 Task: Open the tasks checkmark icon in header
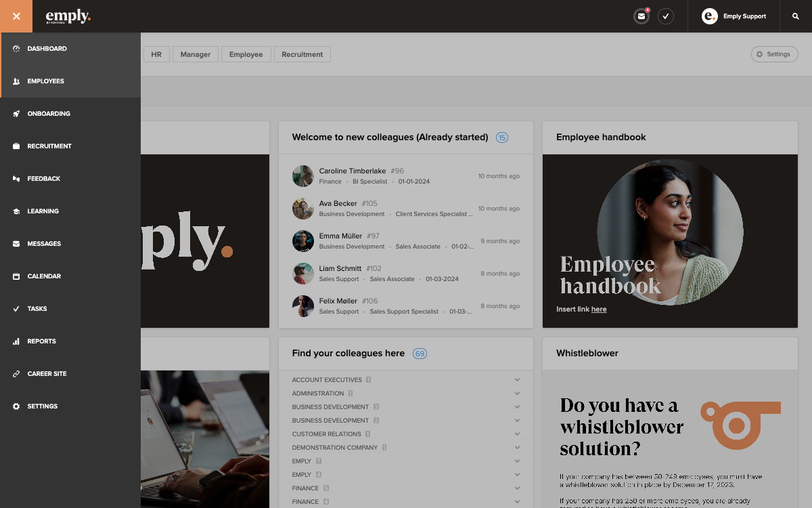(x=666, y=16)
